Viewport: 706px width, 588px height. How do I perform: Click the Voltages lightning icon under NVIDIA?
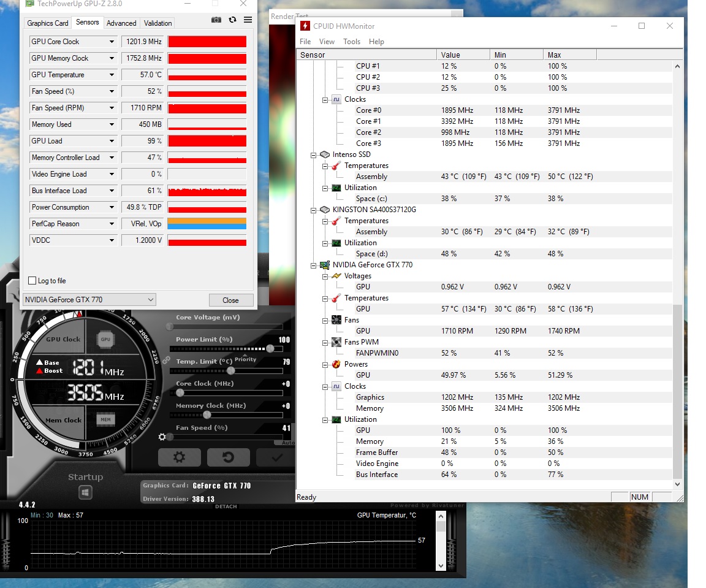336,276
